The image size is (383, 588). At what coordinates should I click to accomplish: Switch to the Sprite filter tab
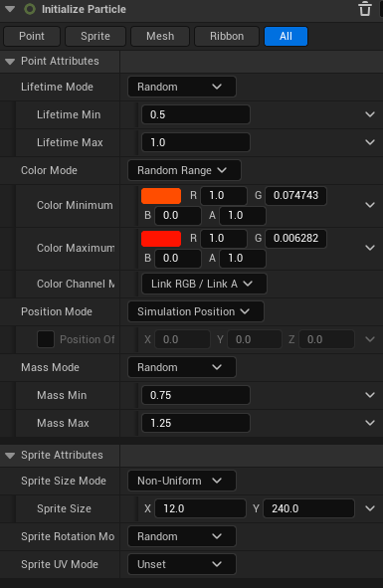point(96,36)
